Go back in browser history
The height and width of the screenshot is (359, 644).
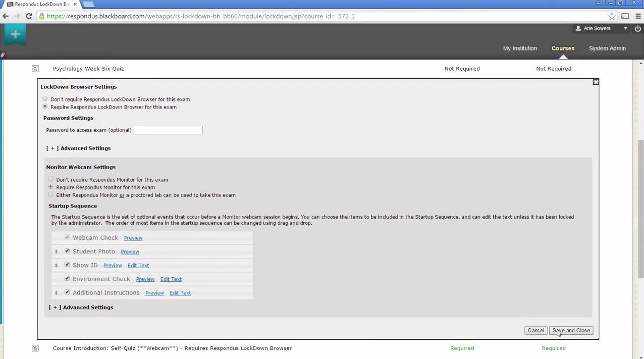coord(6,16)
